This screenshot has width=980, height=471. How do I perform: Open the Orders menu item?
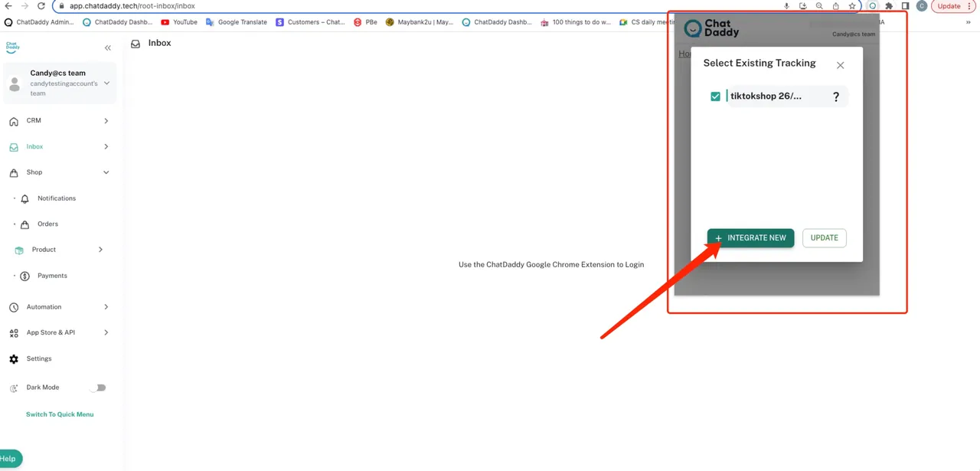[47, 224]
